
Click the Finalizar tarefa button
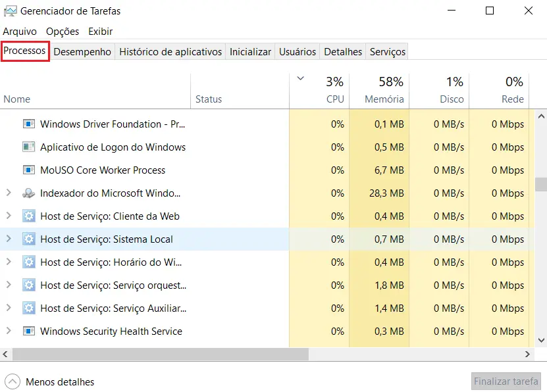click(x=505, y=381)
